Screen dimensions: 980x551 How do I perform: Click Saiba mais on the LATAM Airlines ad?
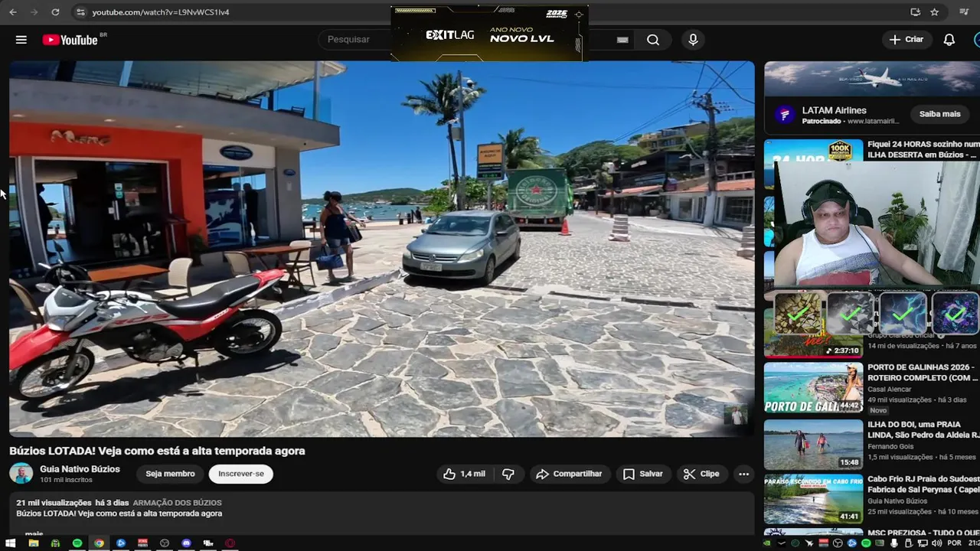pyautogui.click(x=939, y=114)
